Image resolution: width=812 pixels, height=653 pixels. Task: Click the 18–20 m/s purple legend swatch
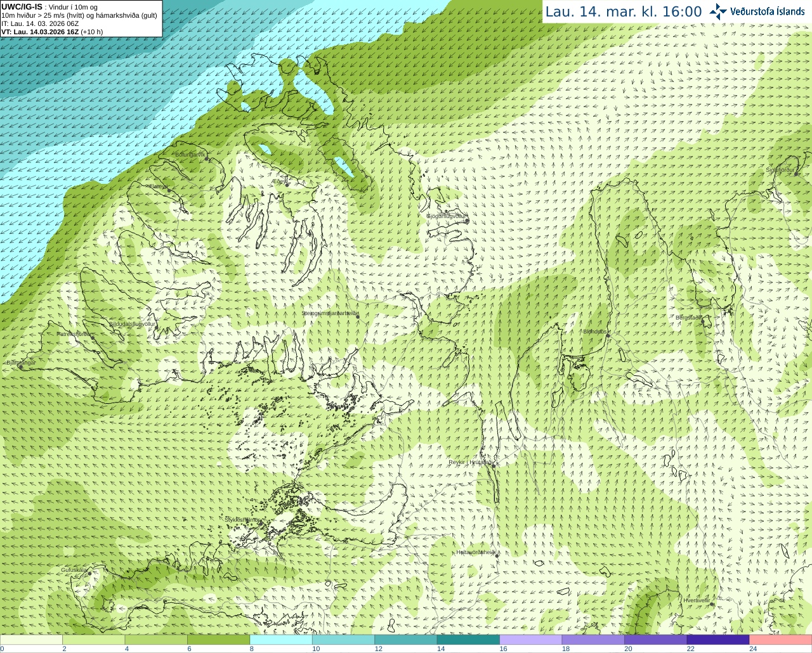594,640
